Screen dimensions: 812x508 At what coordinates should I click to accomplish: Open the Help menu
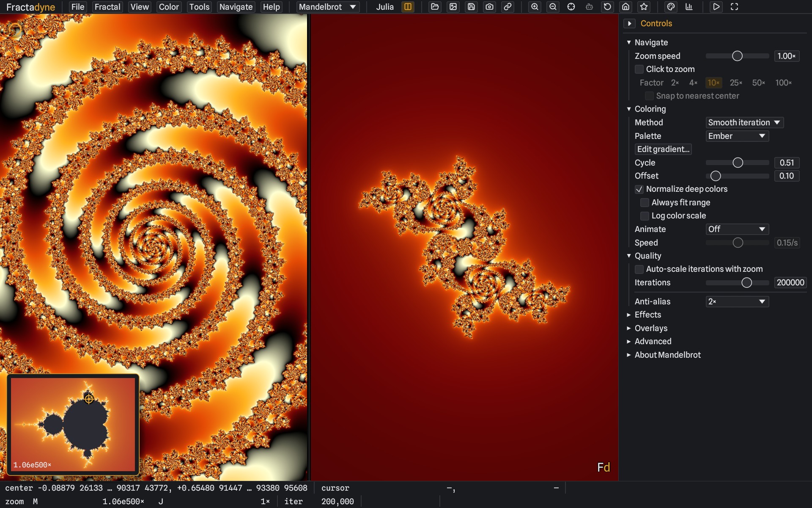(271, 7)
